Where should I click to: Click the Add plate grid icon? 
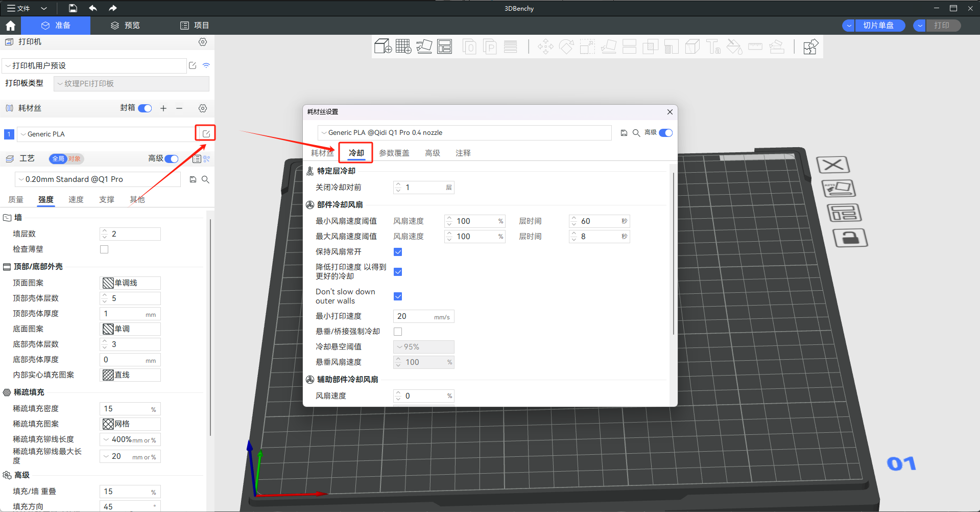[403, 46]
